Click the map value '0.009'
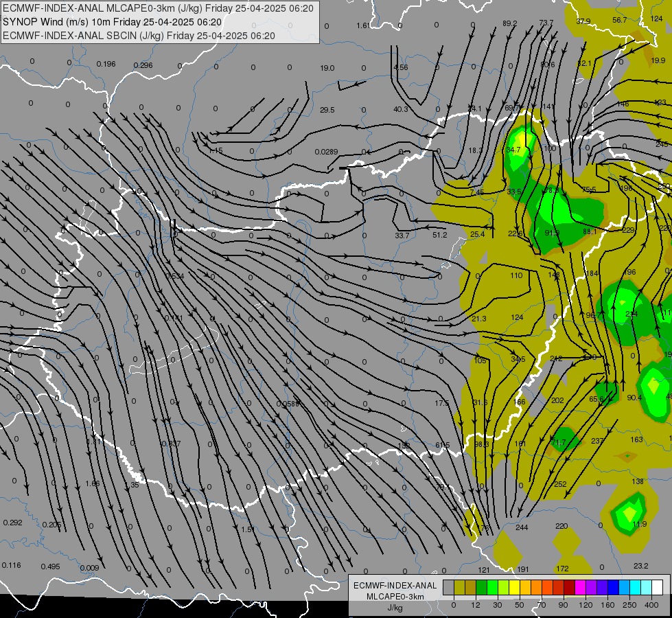 (89, 568)
